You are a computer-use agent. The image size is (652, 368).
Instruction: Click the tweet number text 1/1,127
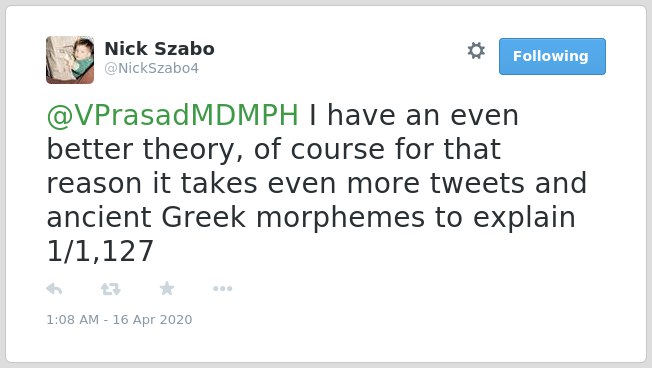100,251
